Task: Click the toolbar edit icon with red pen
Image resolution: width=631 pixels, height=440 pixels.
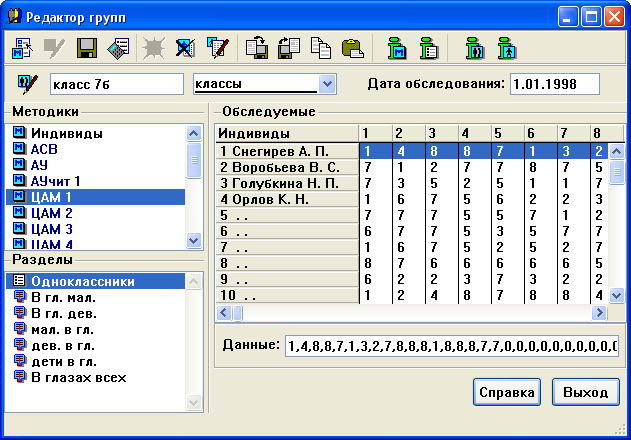Action: 218,48
